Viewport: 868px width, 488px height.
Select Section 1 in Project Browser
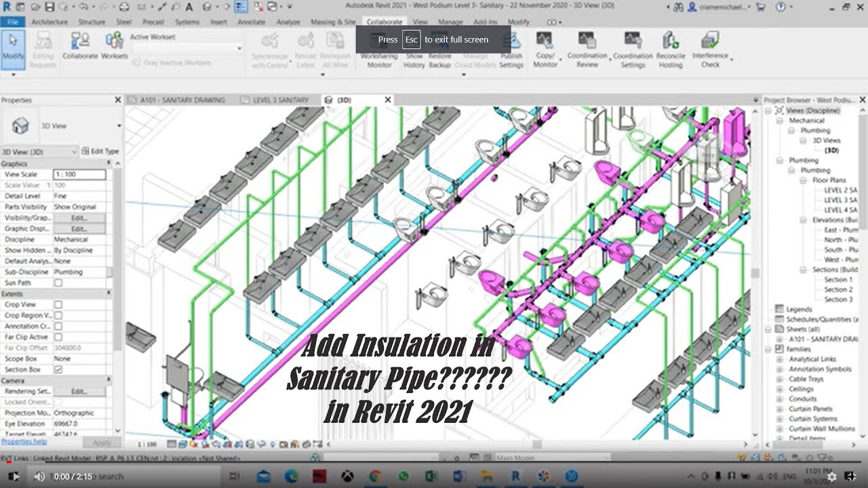pos(838,279)
